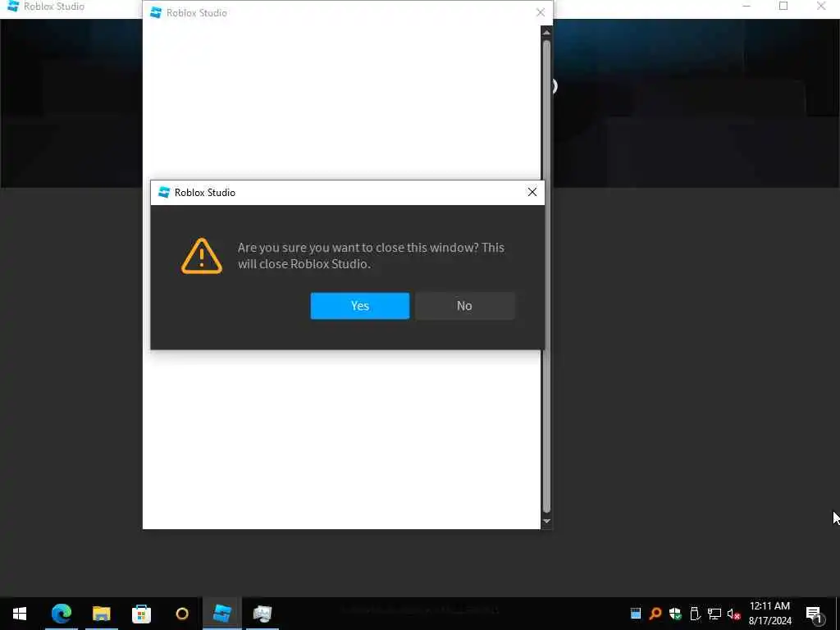Open the network status tray icon
This screenshot has height=630, width=840.
click(714, 614)
